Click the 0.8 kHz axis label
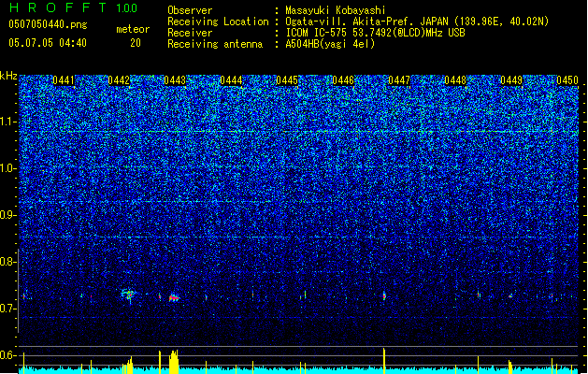Screen dimensions: 588x374 click(x=7, y=262)
